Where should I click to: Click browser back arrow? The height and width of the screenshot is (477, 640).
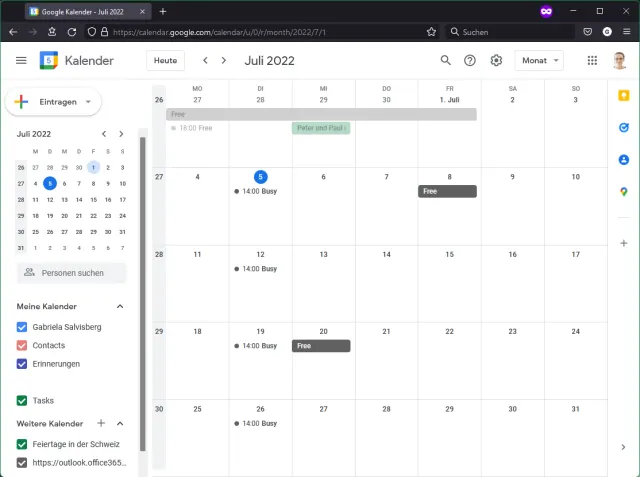[13, 32]
